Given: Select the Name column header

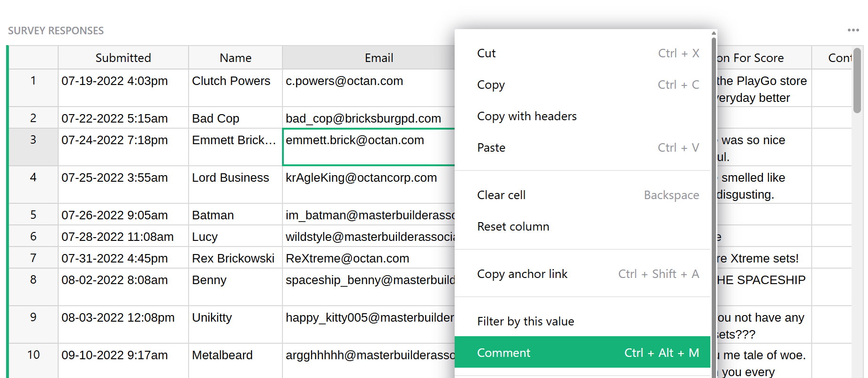Looking at the screenshot, I should click(235, 58).
